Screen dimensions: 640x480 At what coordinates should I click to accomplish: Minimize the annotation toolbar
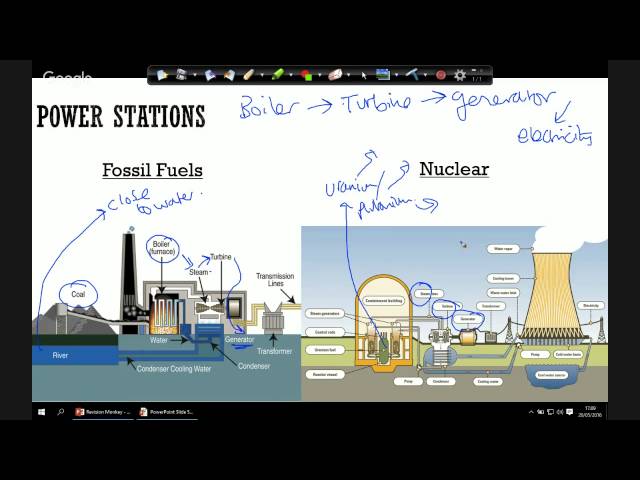[474, 71]
